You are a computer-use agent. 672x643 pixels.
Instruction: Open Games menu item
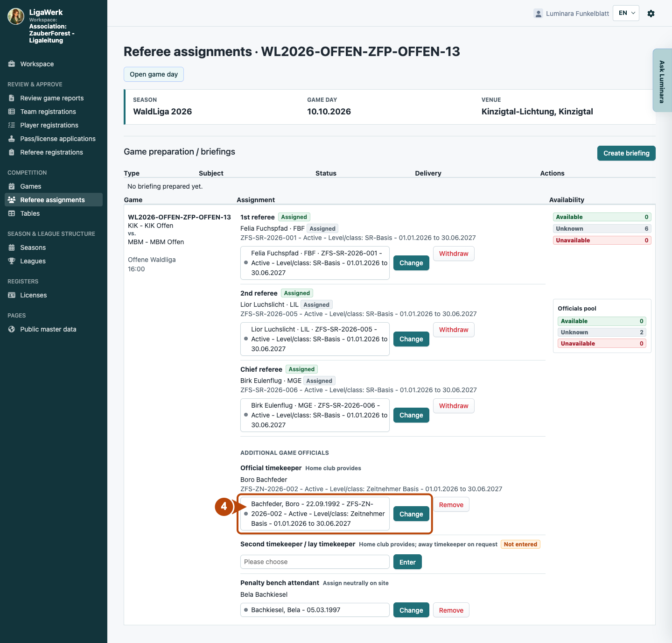[54, 186]
